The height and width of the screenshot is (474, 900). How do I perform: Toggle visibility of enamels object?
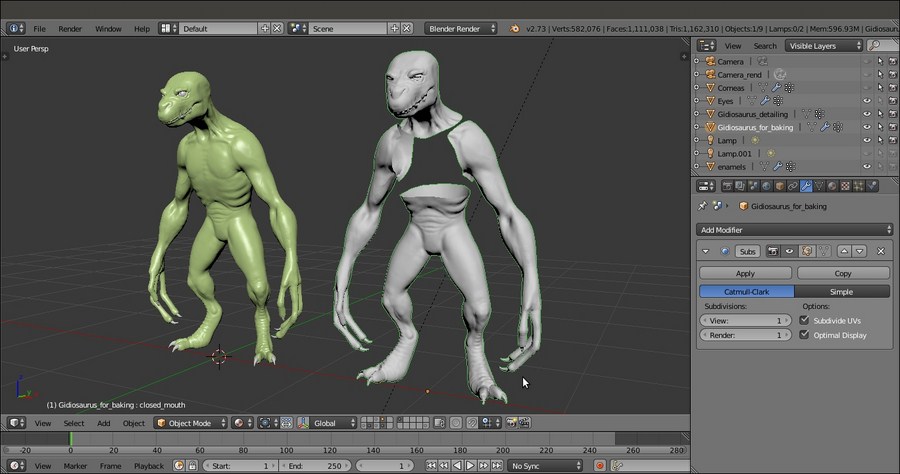coord(867,167)
